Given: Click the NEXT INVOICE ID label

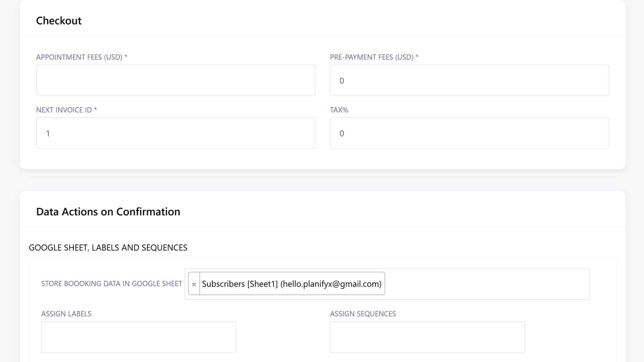Looking at the screenshot, I should pyautogui.click(x=66, y=110).
